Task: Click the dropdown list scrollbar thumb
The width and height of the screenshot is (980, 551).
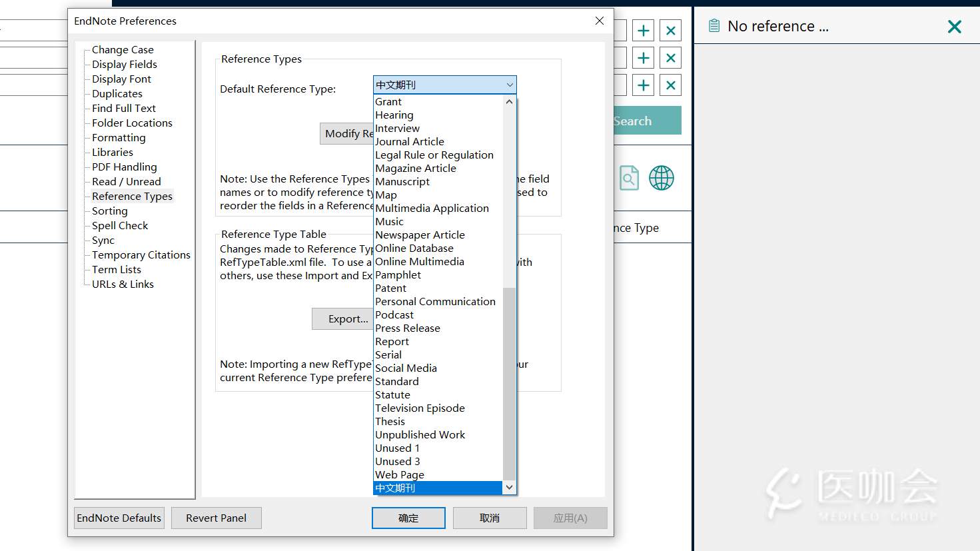Action: click(x=510, y=384)
